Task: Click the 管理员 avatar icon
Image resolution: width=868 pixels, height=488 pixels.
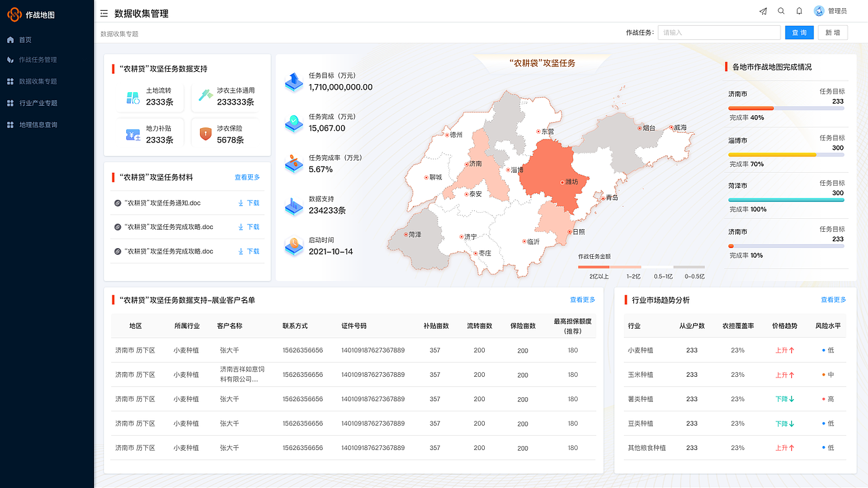Action: (817, 10)
